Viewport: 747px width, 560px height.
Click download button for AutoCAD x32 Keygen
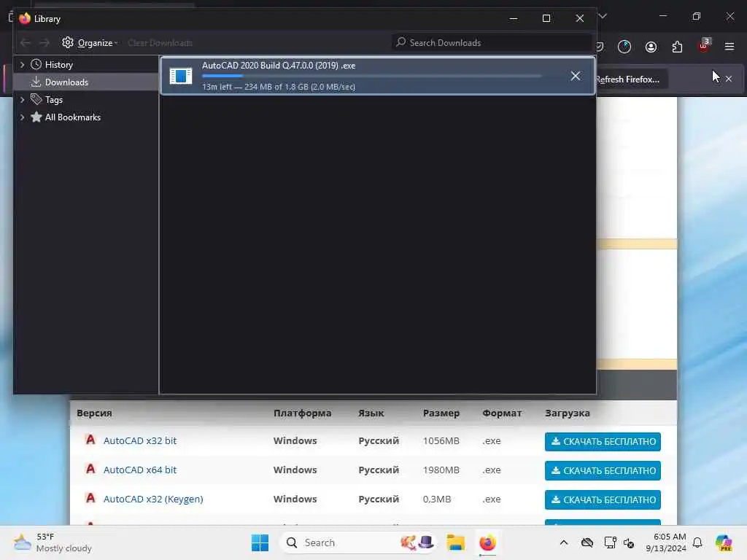(603, 499)
